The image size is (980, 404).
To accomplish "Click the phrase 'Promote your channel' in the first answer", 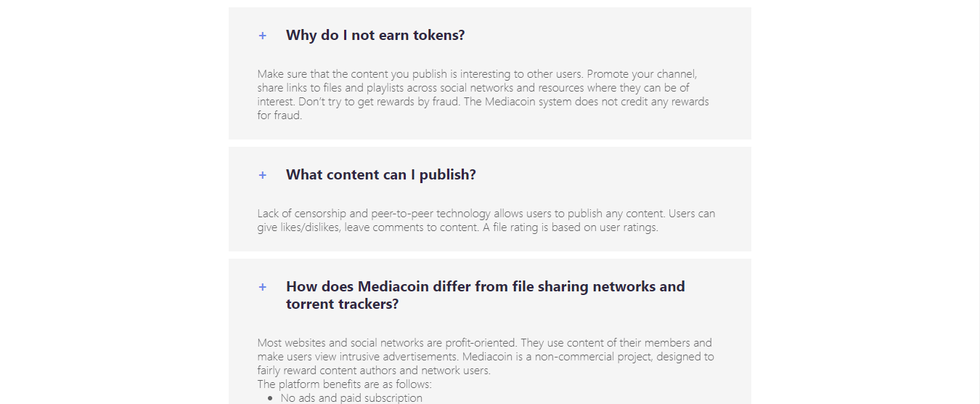I will point(642,74).
